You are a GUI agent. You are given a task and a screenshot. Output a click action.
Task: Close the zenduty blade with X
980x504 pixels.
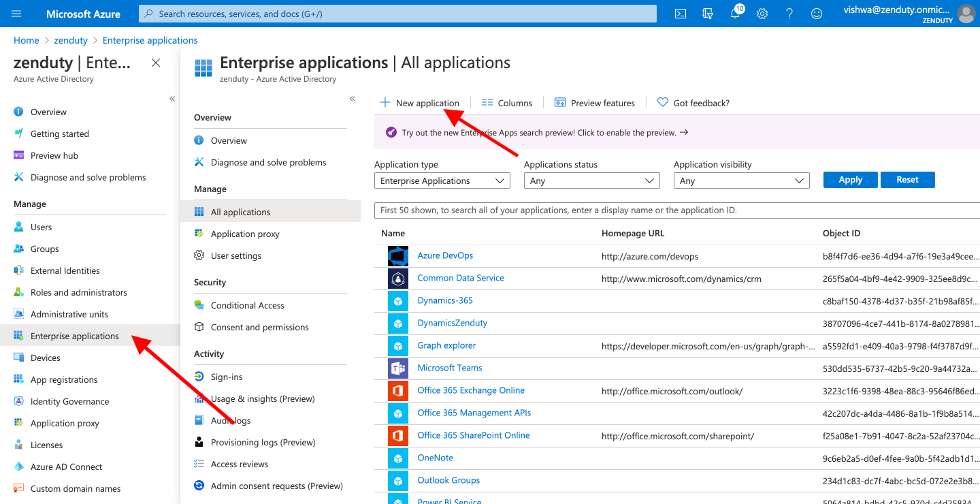pos(156,63)
